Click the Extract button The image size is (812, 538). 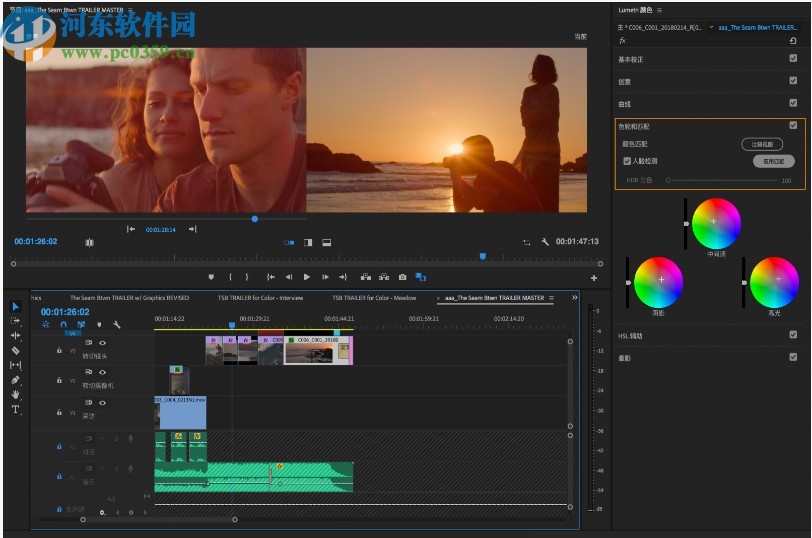point(384,277)
